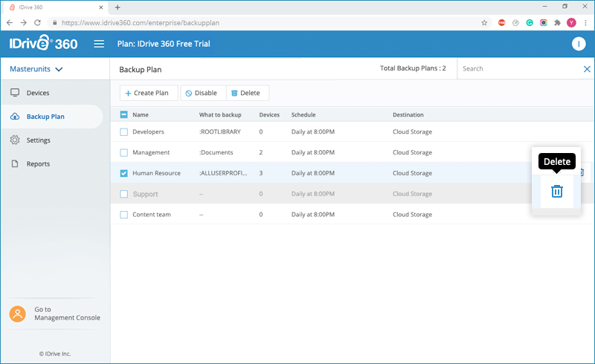The image size is (595, 364).
Task: Check the Support plan checkbox
Action: click(x=123, y=194)
